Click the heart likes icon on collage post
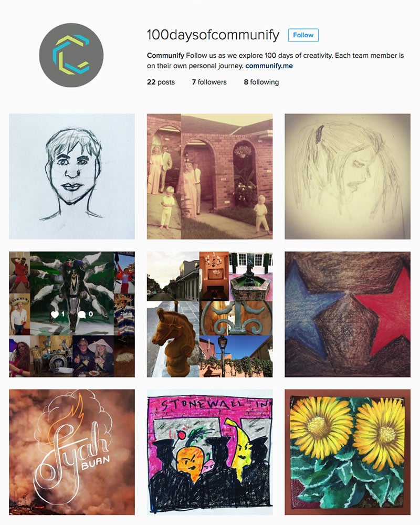Image resolution: width=420 pixels, height=525 pixels. [x=55, y=314]
